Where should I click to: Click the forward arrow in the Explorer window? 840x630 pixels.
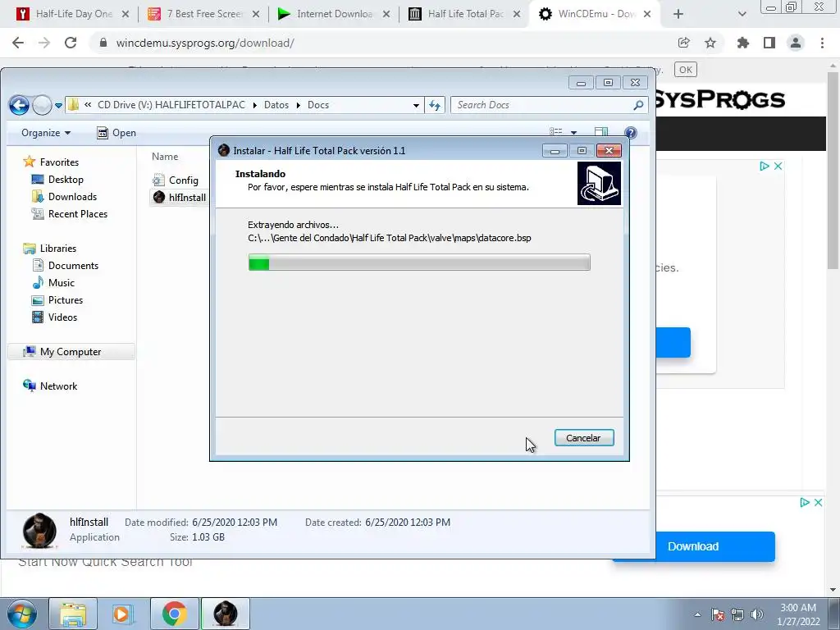click(42, 105)
